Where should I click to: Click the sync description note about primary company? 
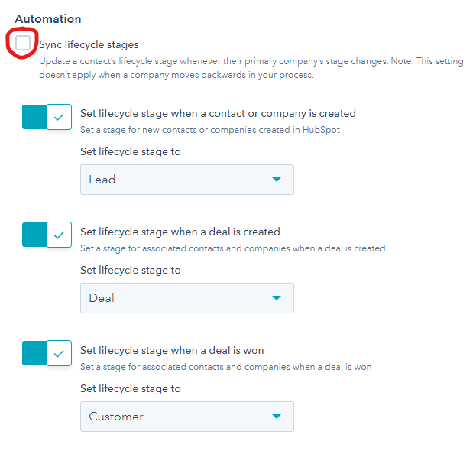pos(251,68)
